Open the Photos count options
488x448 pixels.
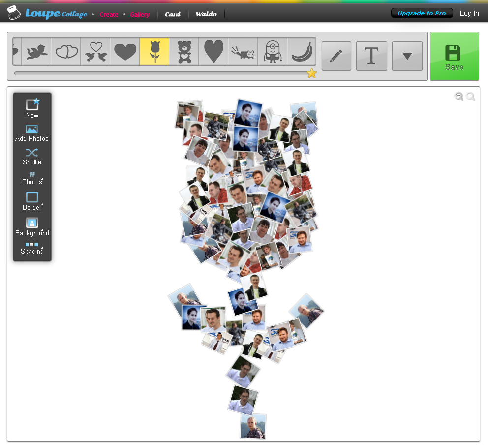(x=32, y=178)
